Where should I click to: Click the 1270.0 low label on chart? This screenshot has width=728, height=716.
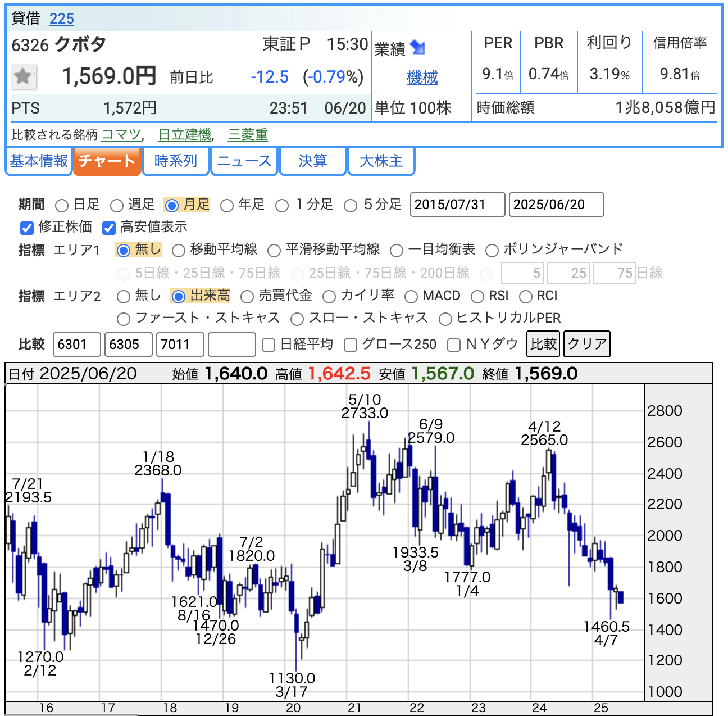40,657
